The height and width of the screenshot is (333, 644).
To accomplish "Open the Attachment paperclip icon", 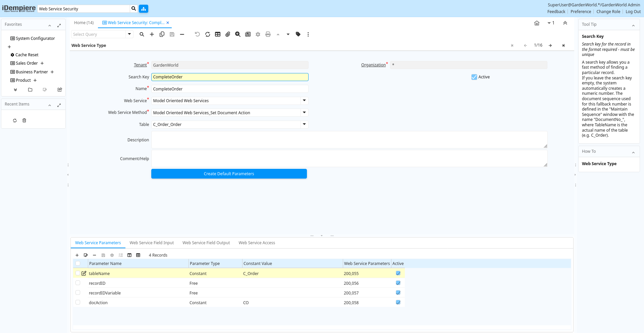I will tap(228, 34).
